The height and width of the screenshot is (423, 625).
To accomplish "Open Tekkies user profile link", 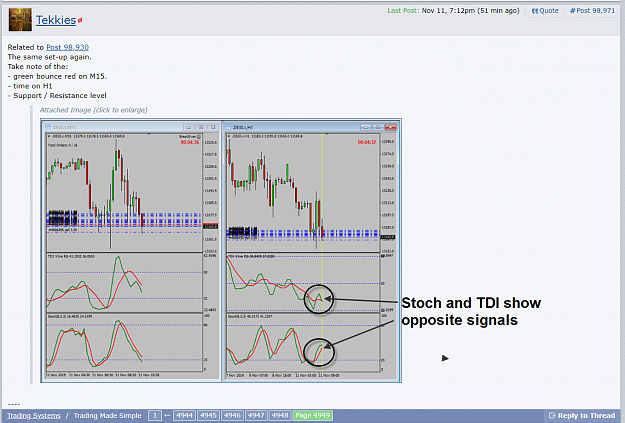I will point(56,20).
